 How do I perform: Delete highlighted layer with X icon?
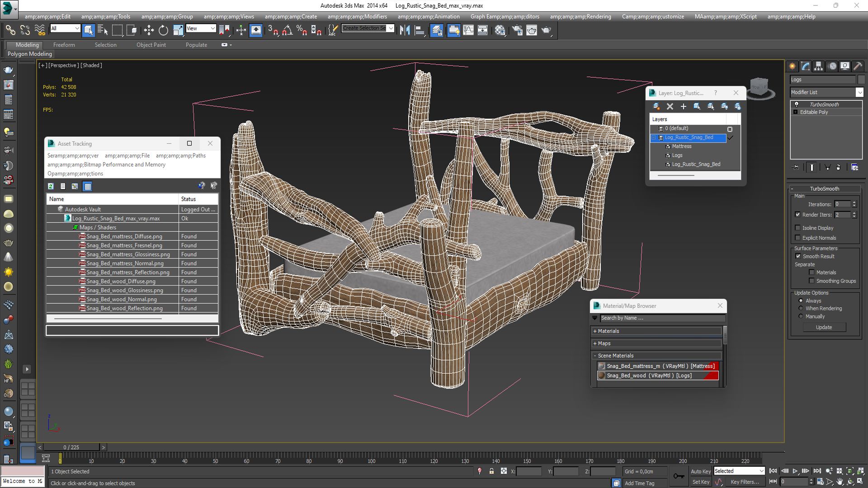click(x=670, y=106)
